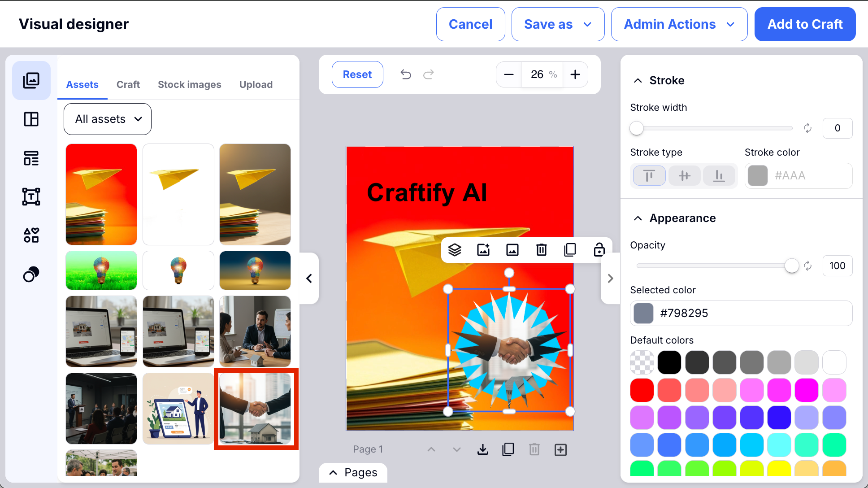Switch to the Upload tab
Image resolution: width=868 pixels, height=488 pixels.
click(x=256, y=85)
